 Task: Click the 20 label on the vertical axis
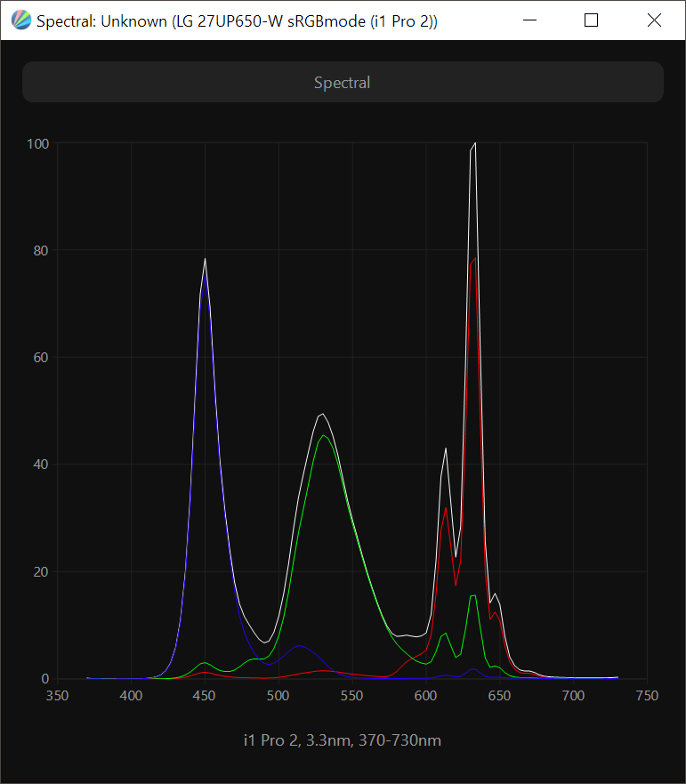click(41, 572)
